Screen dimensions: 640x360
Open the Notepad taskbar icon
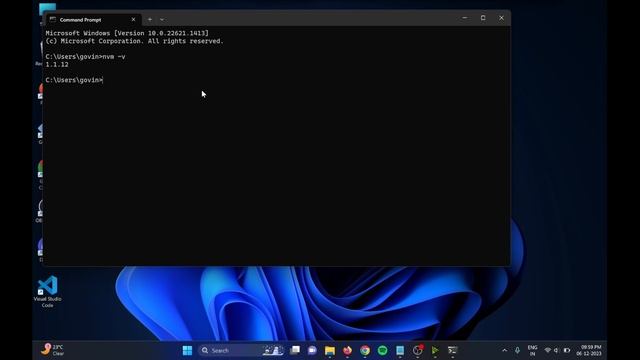[400, 350]
